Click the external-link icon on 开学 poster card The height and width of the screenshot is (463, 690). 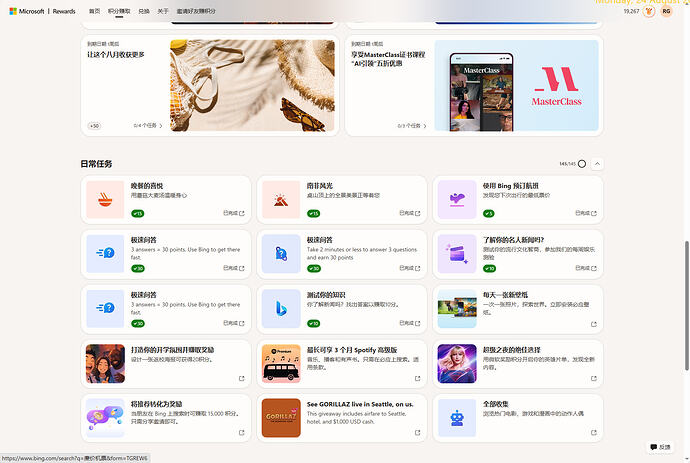(242, 378)
